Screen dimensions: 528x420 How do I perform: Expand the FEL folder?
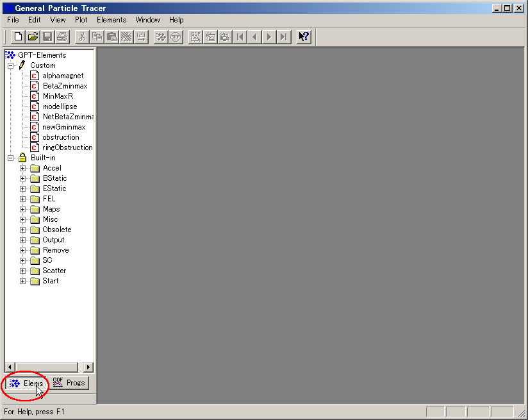coord(22,199)
